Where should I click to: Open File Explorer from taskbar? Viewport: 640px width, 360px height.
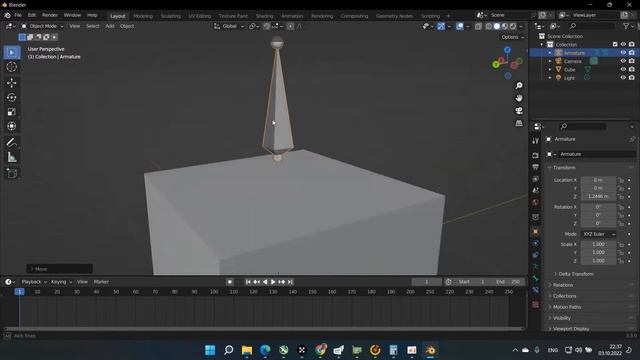tap(247, 350)
